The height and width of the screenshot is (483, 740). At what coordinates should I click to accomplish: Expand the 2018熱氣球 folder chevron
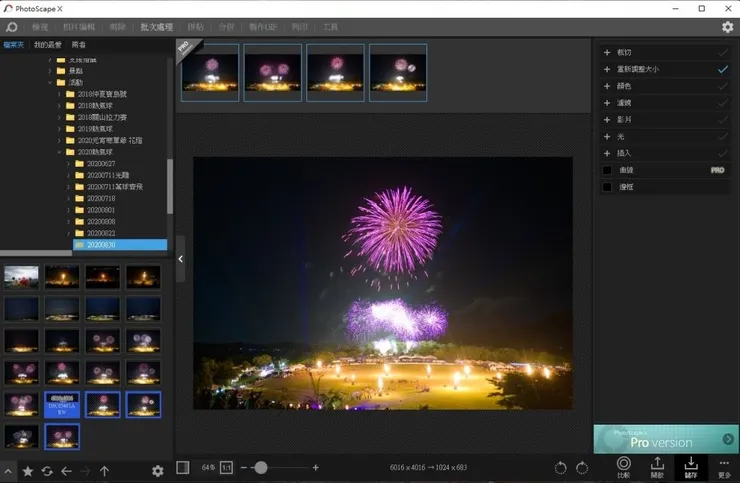59,106
